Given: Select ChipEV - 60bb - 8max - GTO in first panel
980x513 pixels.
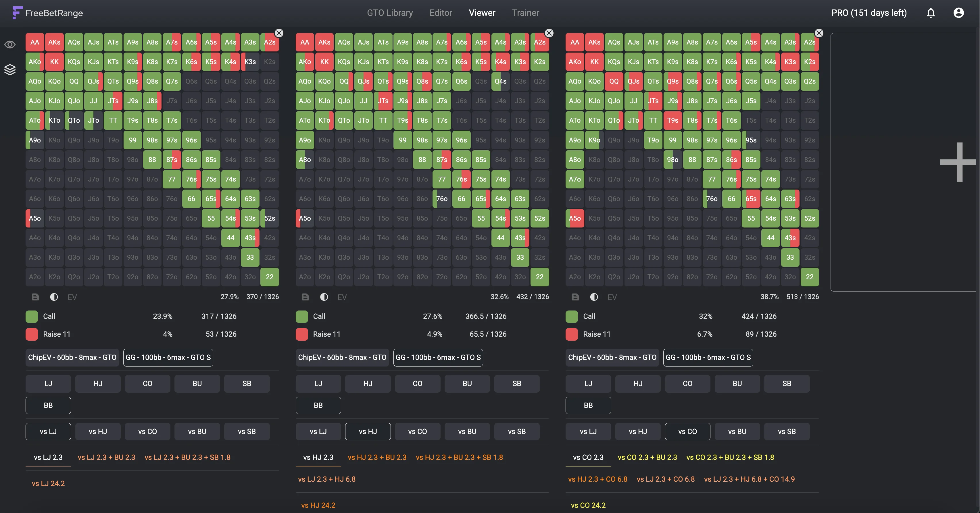Looking at the screenshot, I should [72, 358].
